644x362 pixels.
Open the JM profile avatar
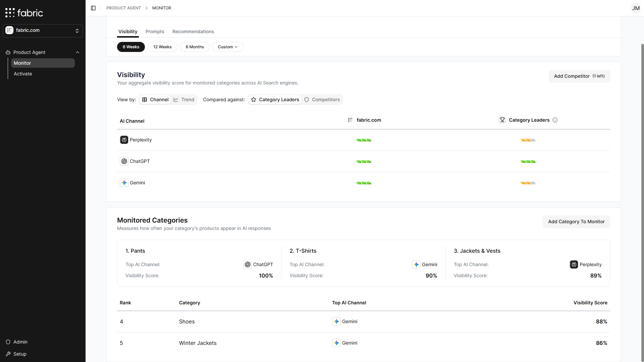pos(636,8)
